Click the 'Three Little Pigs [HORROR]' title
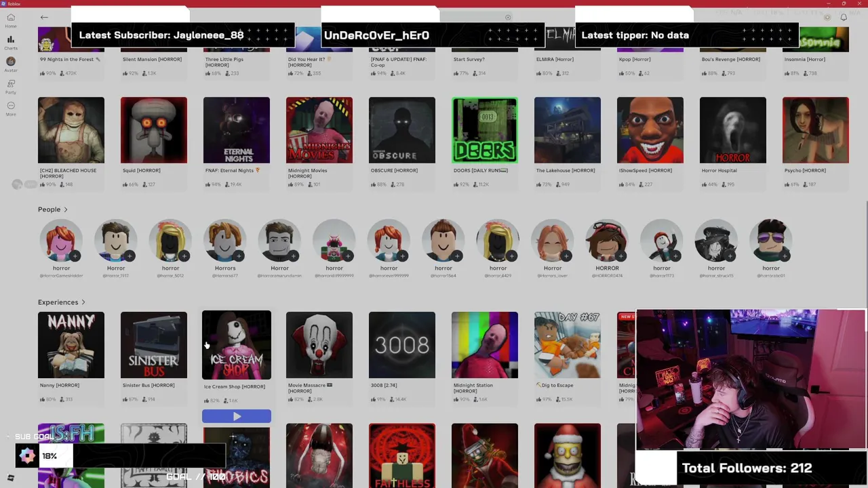 pos(224,62)
